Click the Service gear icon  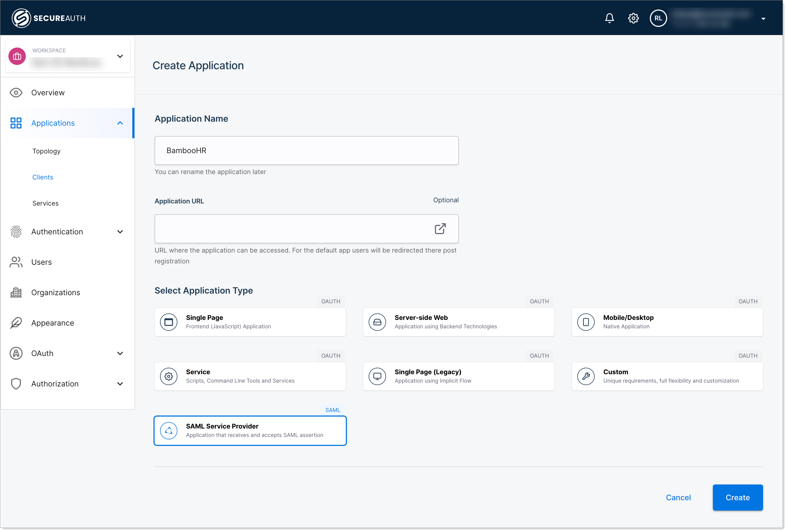point(169,376)
